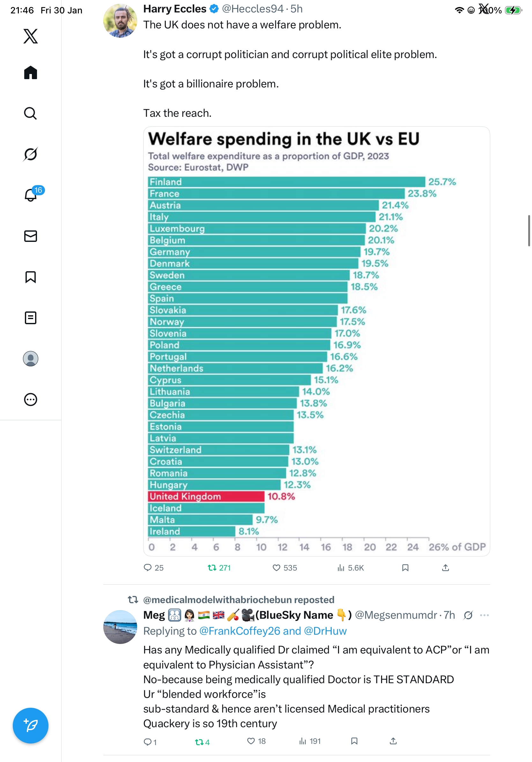Open the Search page in sidebar
The width and height of the screenshot is (532, 762).
point(31,113)
